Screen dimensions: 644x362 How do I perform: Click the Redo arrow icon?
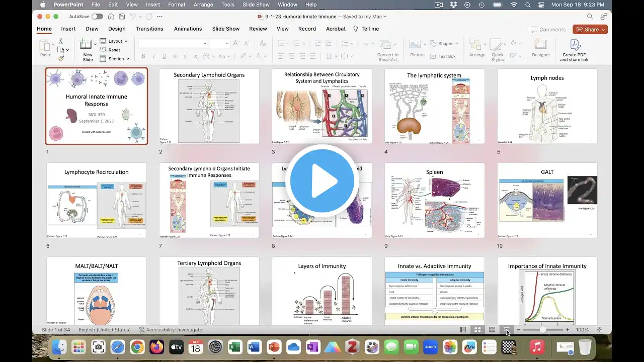click(x=148, y=17)
